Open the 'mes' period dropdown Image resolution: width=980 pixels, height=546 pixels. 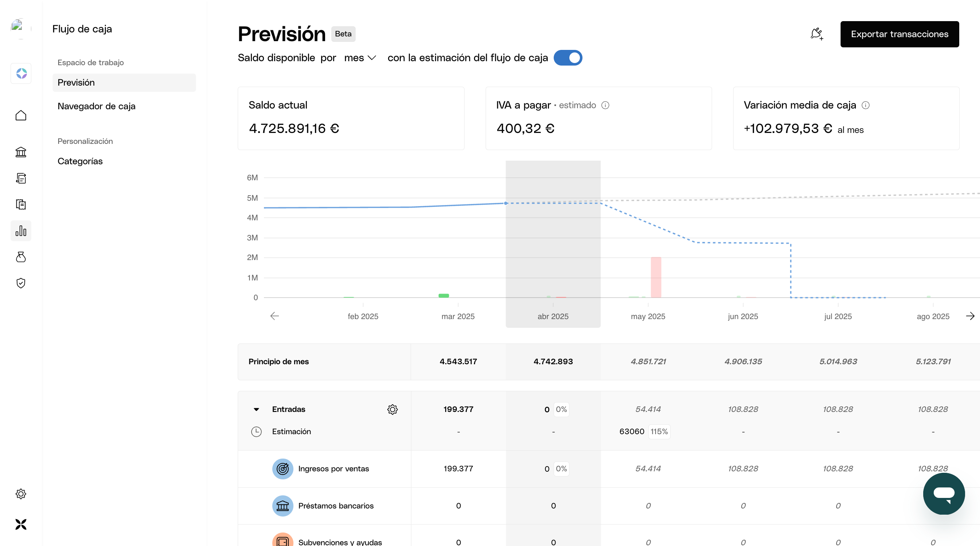pyautogui.click(x=360, y=58)
